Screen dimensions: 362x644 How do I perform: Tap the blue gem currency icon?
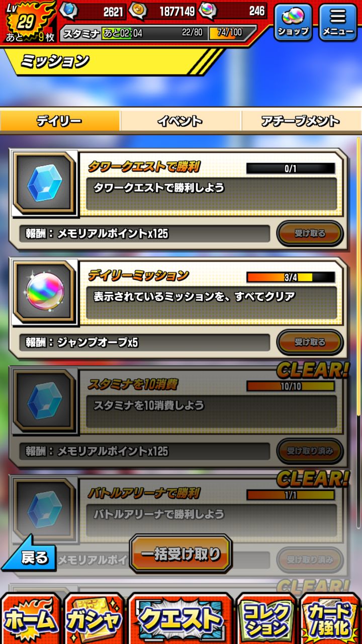69,10
